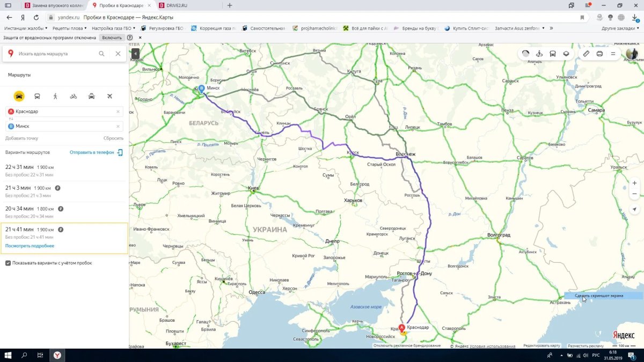644x362 pixels.
Task: Open 'Инстанции жалобы' bookmarks menu
Action: click(x=25, y=27)
